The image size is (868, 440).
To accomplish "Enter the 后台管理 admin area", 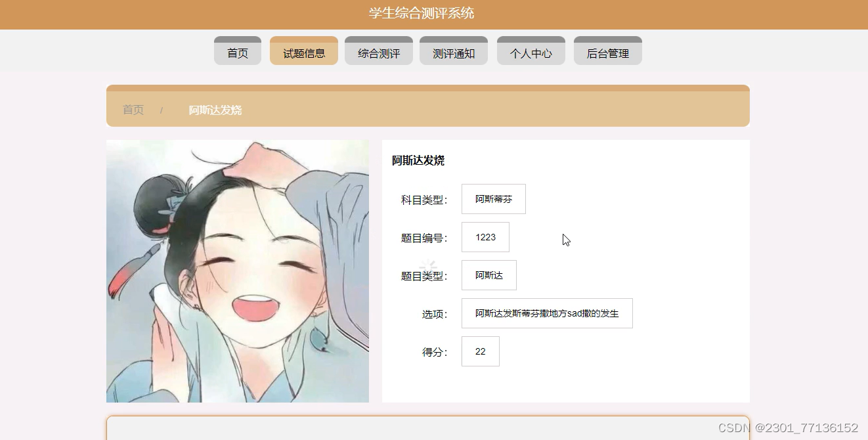I will tap(607, 50).
